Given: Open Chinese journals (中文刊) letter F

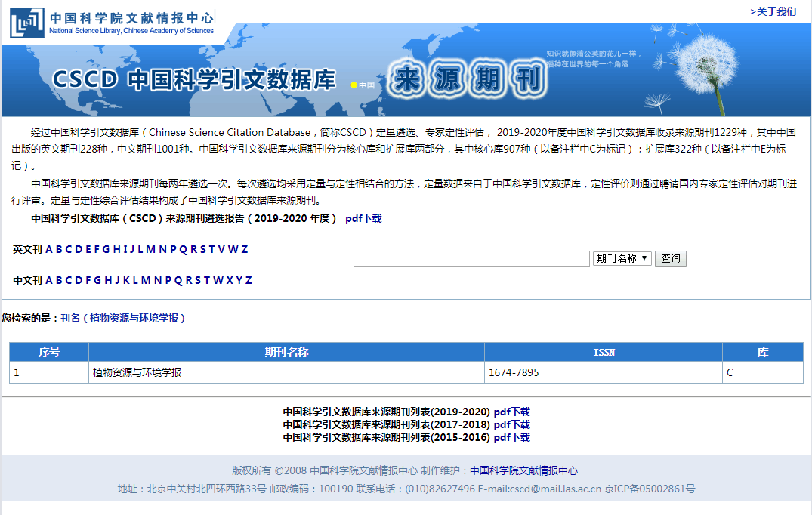Looking at the screenshot, I should tap(88, 281).
